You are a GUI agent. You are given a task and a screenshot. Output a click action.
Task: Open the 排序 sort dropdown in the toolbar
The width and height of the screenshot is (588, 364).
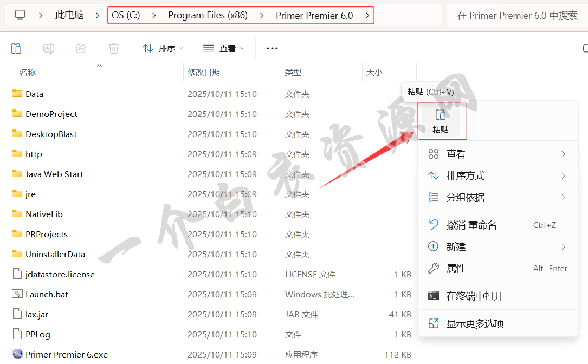163,48
